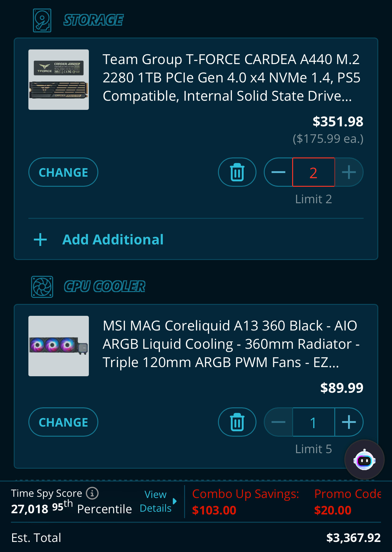Increase cooler quantity with plus stepper

click(x=349, y=422)
